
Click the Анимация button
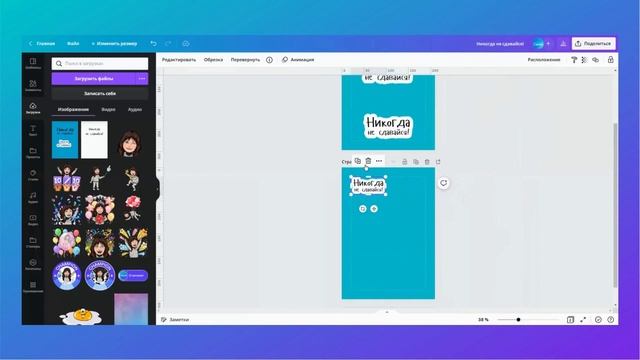(x=298, y=60)
